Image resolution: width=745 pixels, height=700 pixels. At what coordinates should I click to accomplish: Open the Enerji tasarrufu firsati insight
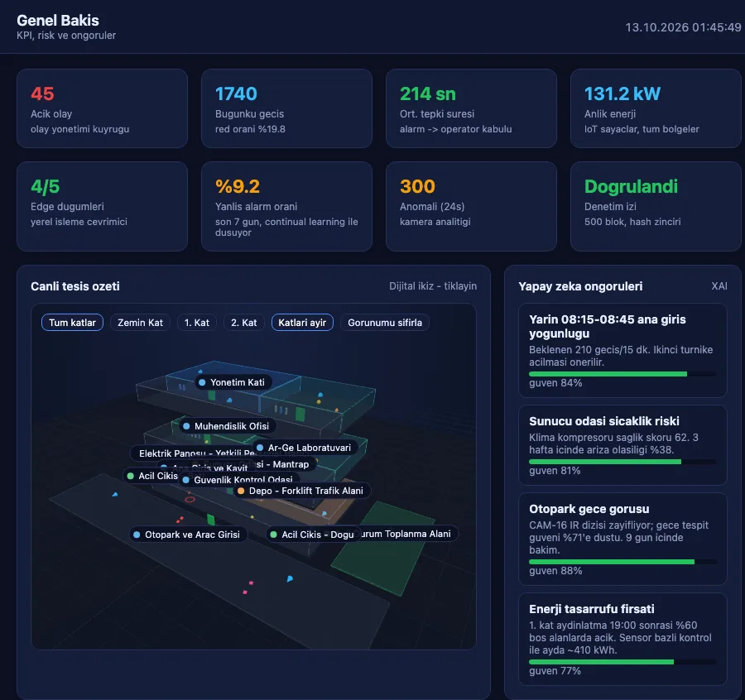622,640
